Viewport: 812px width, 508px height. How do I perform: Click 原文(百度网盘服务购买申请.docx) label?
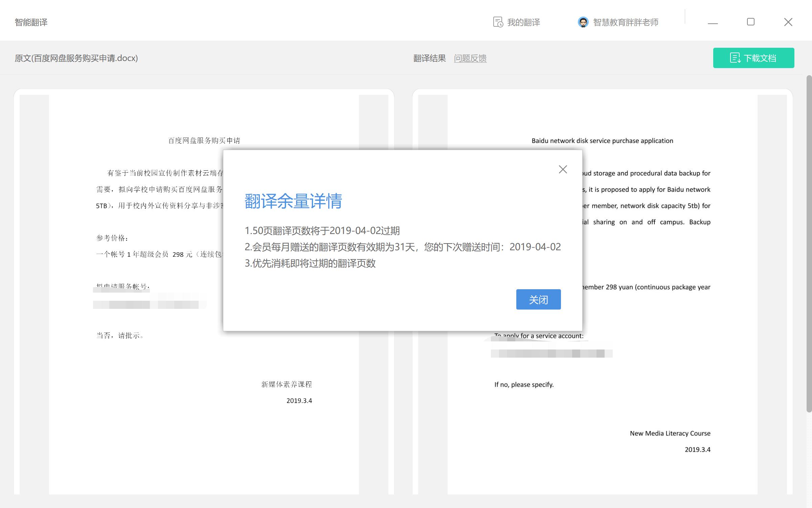(x=76, y=58)
